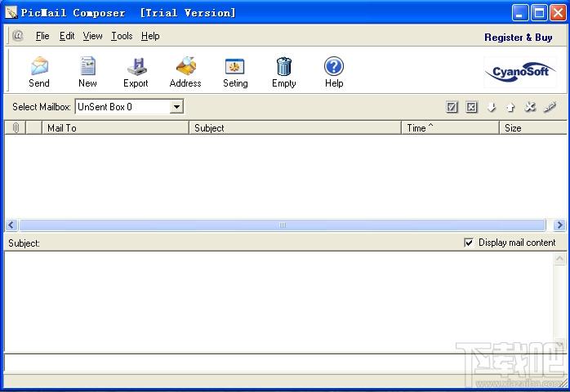Viewport: 570px width, 392px height.
Task: Click the horizontal scrollbar thumb of the mail list
Action: 283,225
